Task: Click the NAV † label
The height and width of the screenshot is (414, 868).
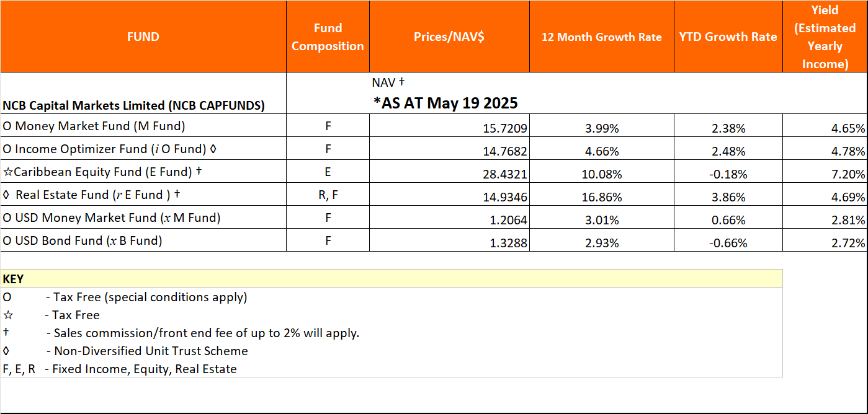Action: coord(388,82)
